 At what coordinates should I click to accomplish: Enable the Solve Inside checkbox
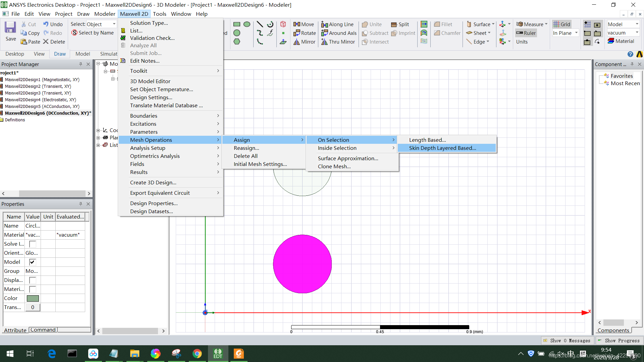click(x=33, y=244)
